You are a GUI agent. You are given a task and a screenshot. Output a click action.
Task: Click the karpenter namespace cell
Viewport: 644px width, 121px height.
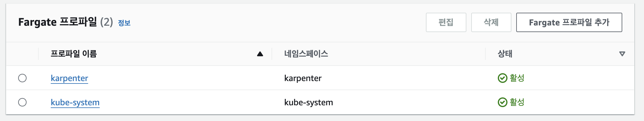click(x=303, y=78)
